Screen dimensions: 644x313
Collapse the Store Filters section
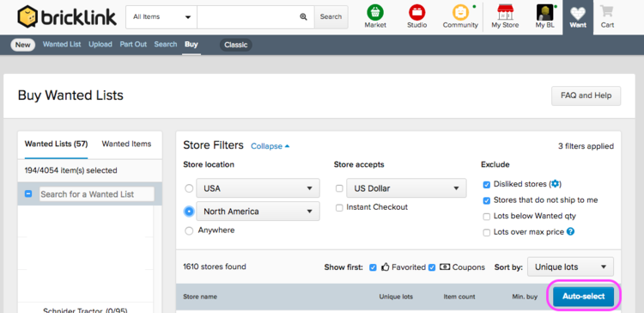tap(270, 146)
